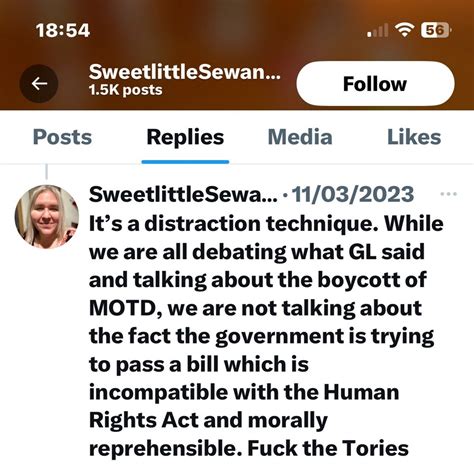The height and width of the screenshot is (467, 474).
Task: Tap the blurred profile header banner
Action: 237,55
